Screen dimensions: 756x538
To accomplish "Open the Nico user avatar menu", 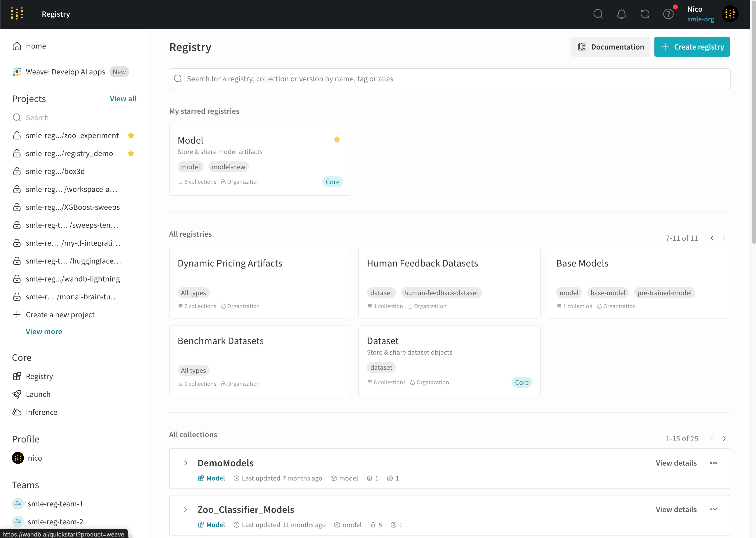I will point(730,14).
